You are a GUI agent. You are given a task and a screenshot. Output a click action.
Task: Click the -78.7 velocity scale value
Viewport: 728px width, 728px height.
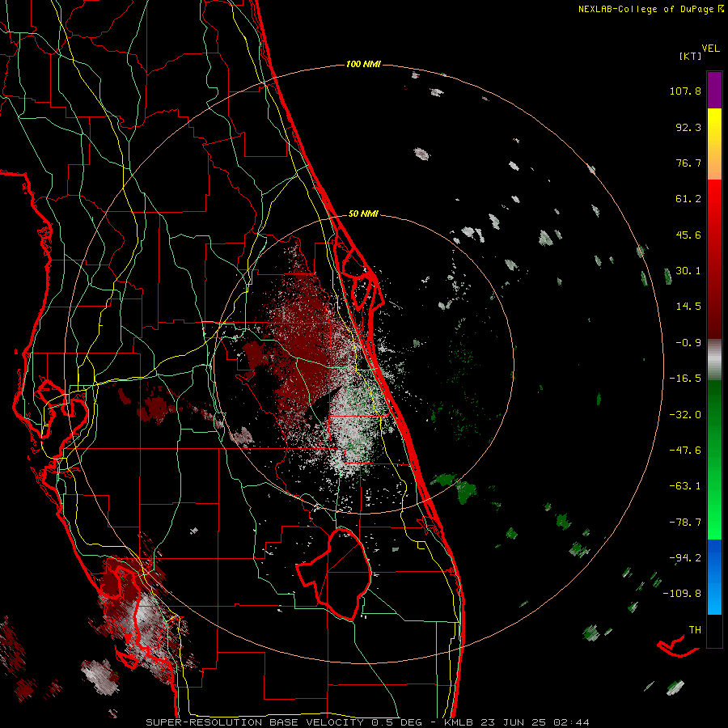[x=685, y=523]
